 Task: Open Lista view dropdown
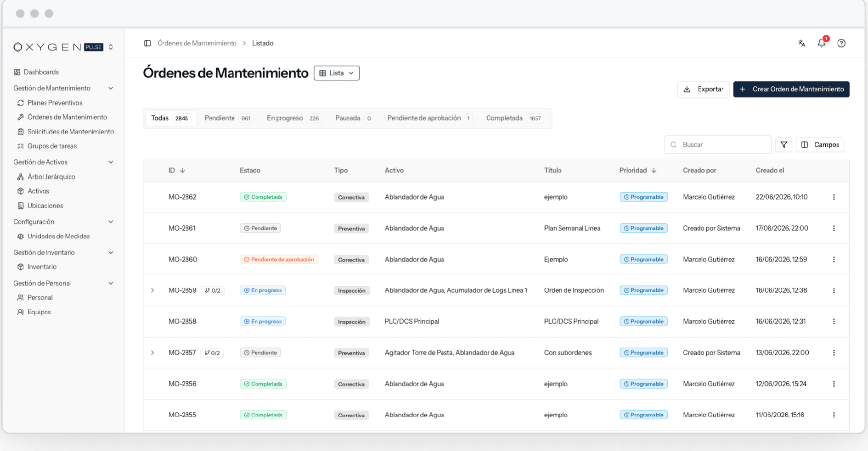[x=337, y=73]
